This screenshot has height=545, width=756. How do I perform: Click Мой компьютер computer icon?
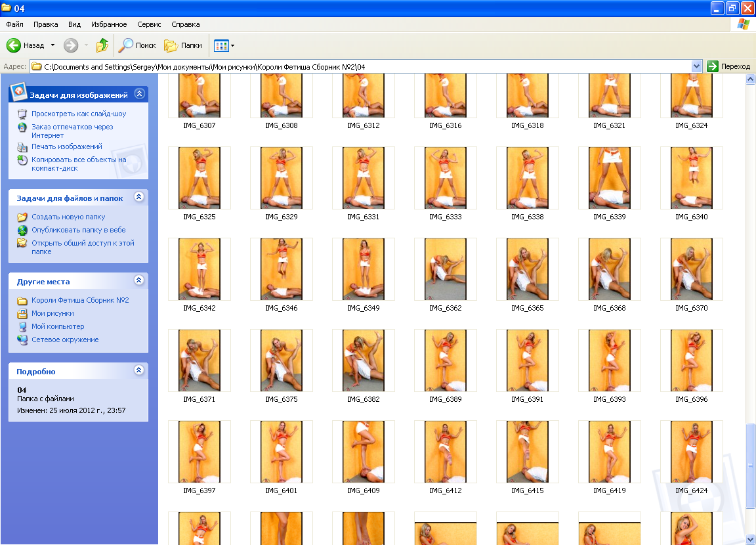pyautogui.click(x=22, y=326)
